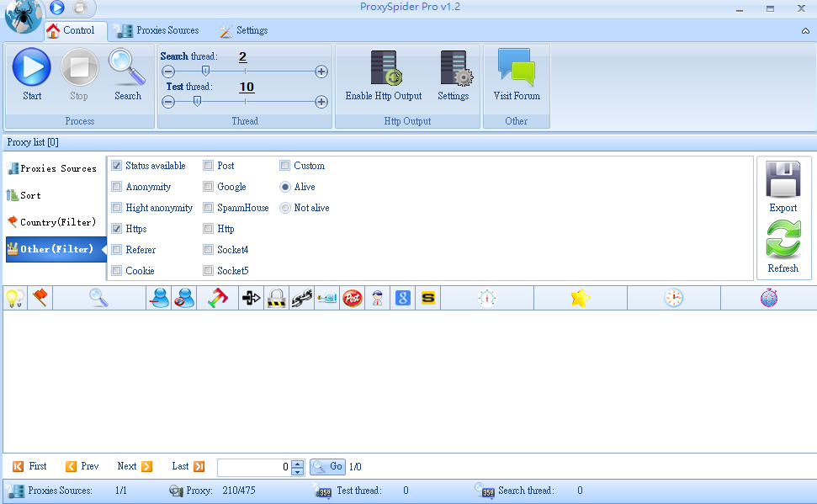
Task: Open Visit Forum chat icon
Action: (x=516, y=69)
